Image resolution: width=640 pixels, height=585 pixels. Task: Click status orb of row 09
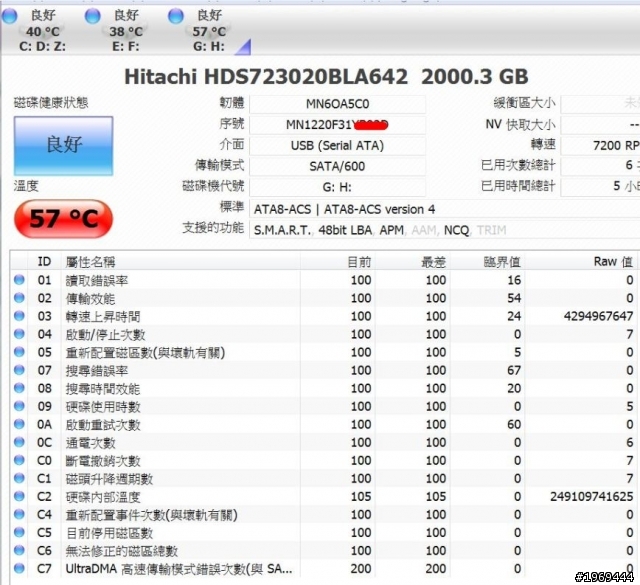pyautogui.click(x=19, y=405)
